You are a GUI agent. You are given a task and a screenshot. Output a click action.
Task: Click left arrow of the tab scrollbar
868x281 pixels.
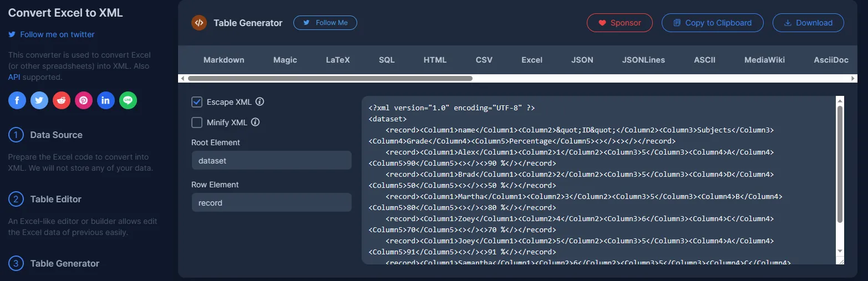[x=182, y=79]
